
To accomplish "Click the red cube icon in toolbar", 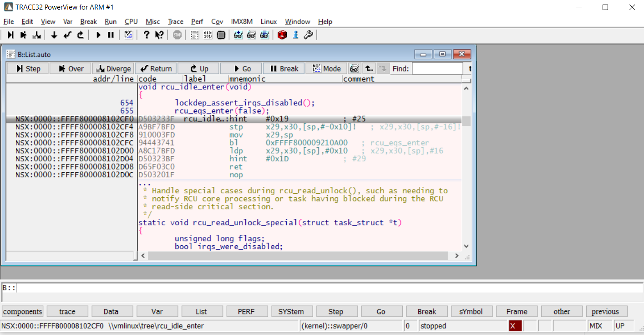I will pyautogui.click(x=282, y=35).
